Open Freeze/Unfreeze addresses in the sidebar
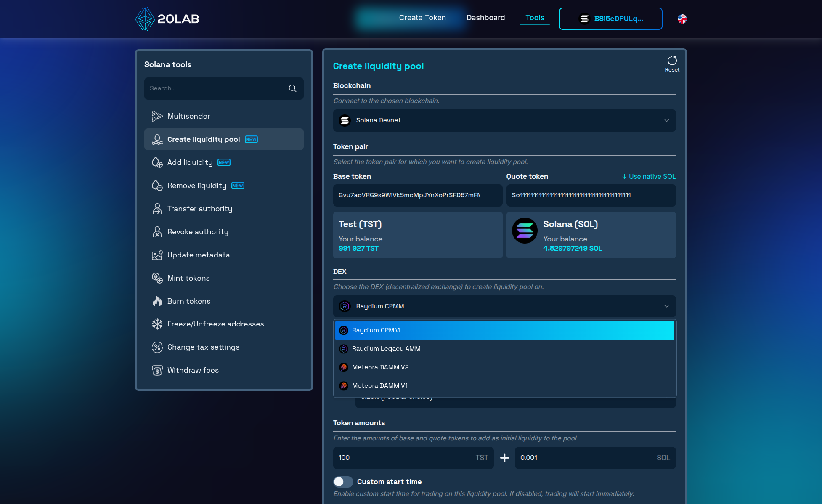 pyautogui.click(x=224, y=324)
